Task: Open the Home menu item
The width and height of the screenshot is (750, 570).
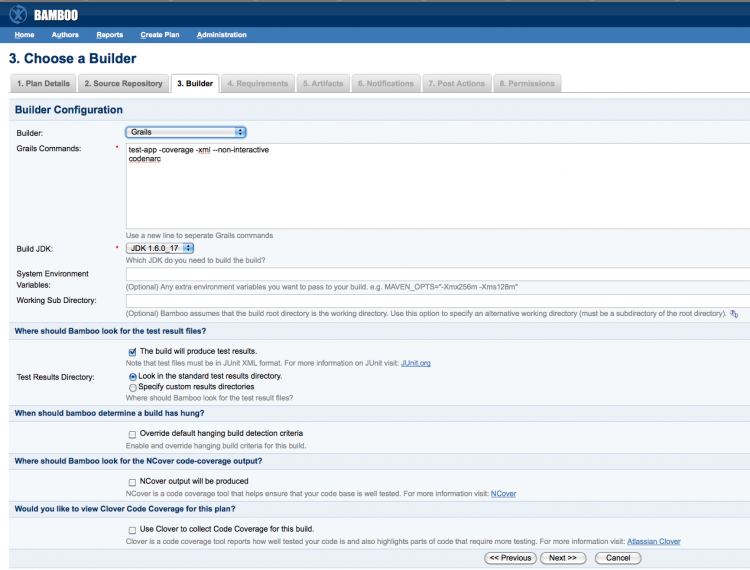Action: pos(24,34)
